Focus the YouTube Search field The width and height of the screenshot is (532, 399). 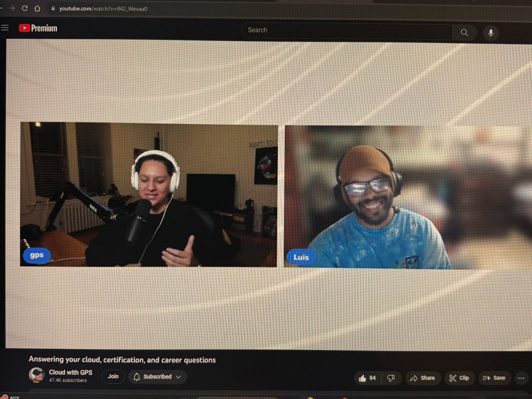tap(347, 31)
